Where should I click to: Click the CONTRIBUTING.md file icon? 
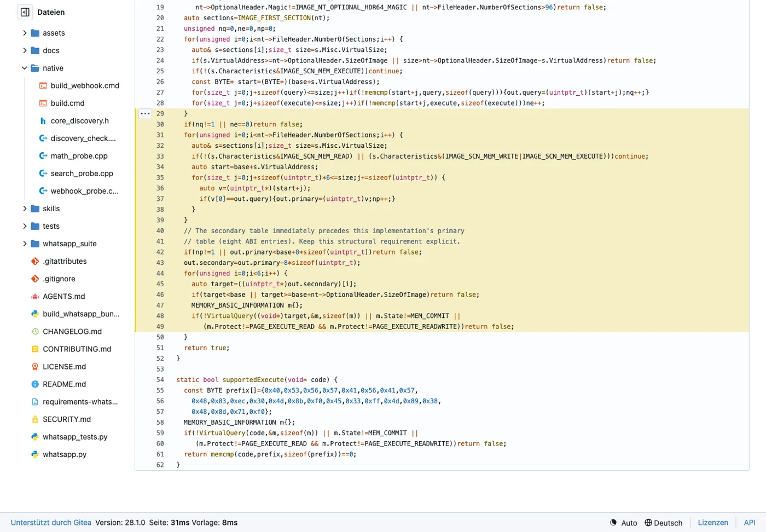[x=35, y=349]
